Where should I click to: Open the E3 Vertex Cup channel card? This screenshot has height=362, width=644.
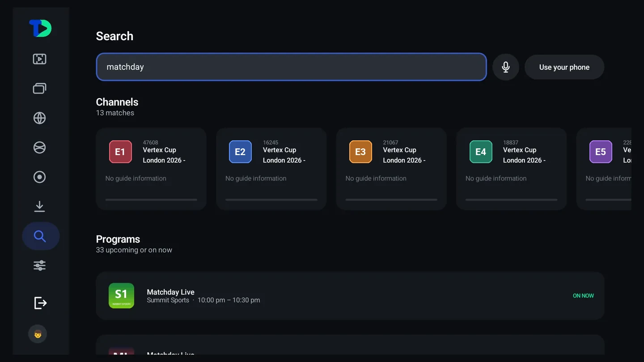391,169
